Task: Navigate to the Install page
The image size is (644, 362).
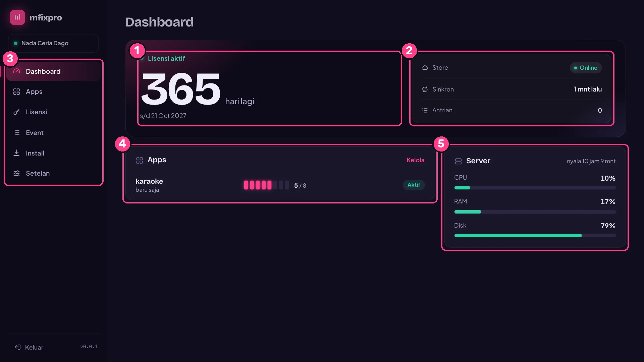Action: tap(54, 153)
